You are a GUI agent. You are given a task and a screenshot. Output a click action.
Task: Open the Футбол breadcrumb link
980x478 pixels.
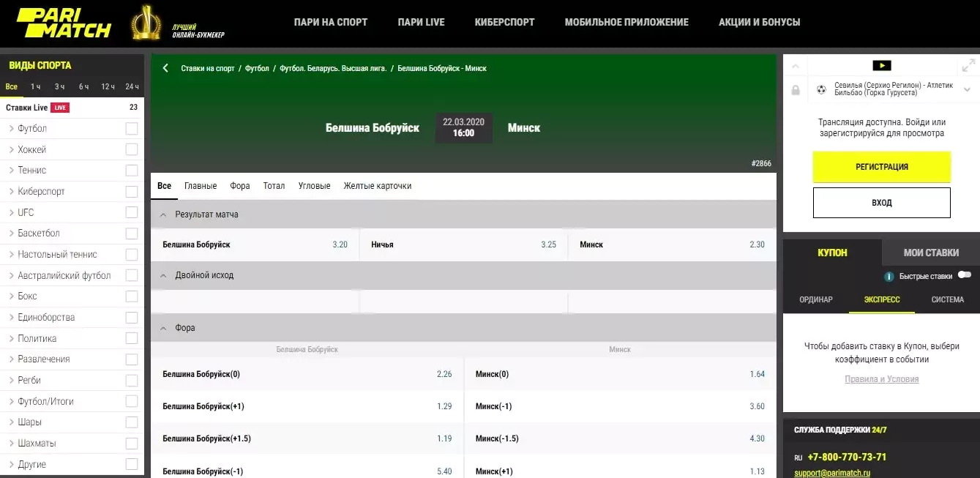pos(257,68)
